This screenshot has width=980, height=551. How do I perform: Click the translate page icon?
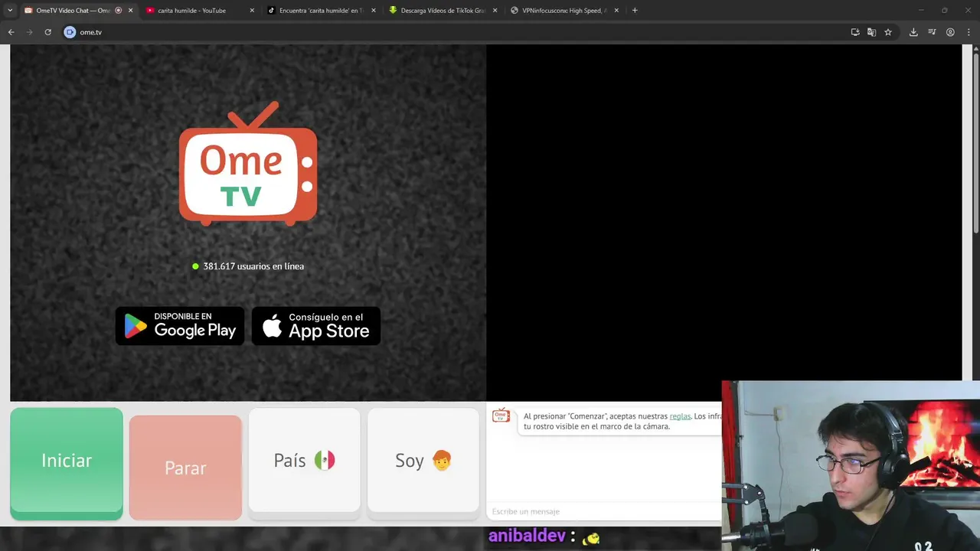coord(871,32)
